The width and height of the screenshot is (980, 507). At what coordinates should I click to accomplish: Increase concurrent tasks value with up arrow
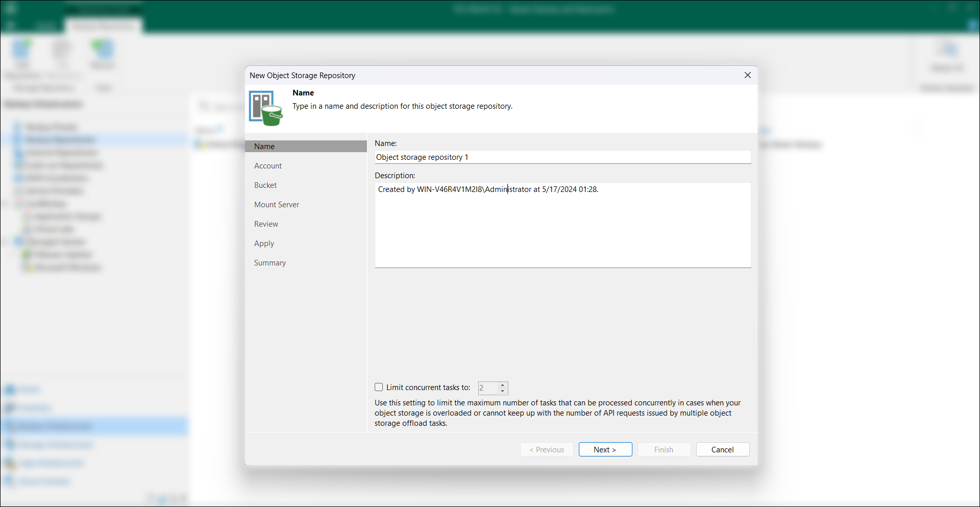click(x=503, y=385)
